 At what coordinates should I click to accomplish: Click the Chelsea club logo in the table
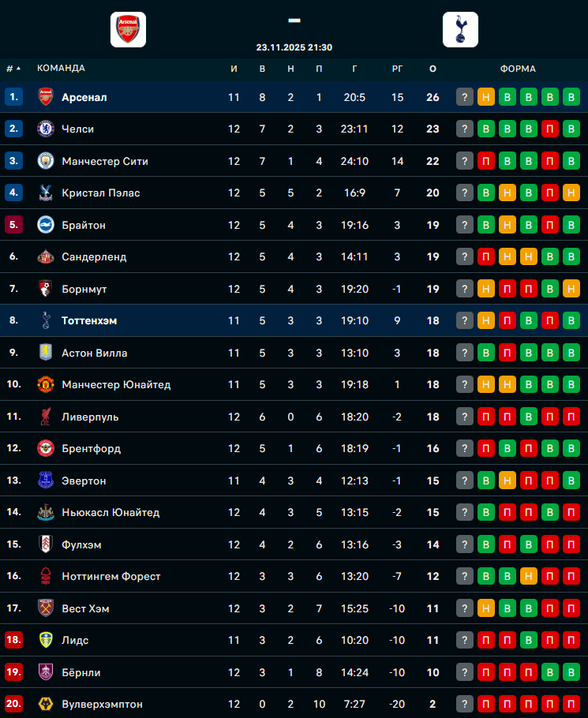45,129
